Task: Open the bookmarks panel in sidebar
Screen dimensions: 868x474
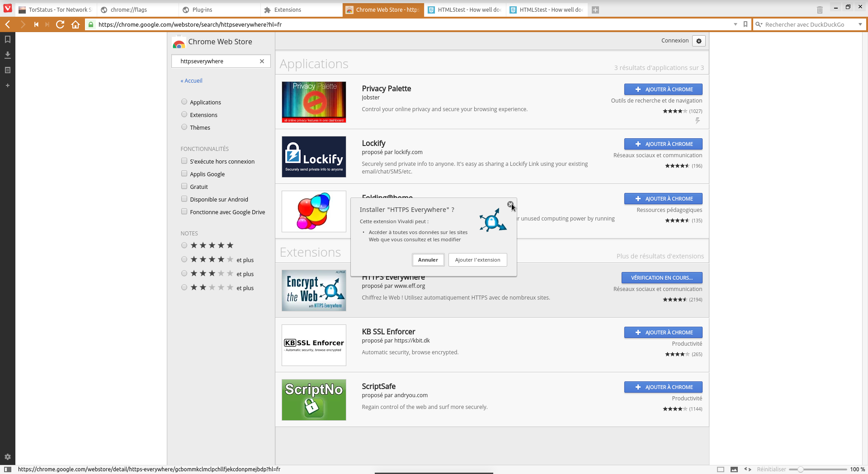Action: (8, 39)
